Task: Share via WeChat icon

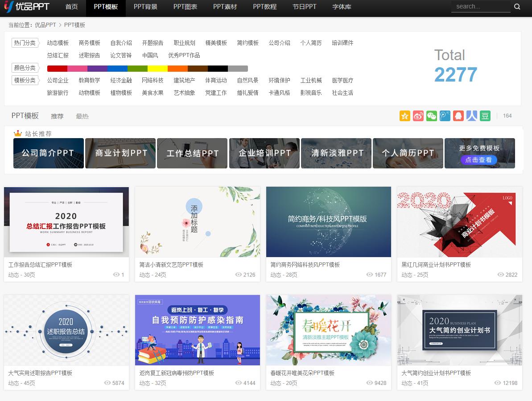Action: 431,116
